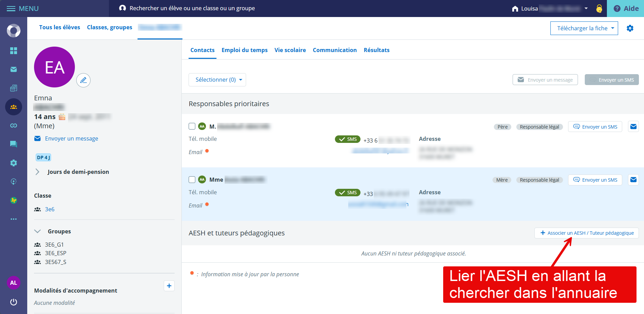Viewport: 644px width, 314px height.
Task: Open the settings gear at top right
Action: point(630,28)
